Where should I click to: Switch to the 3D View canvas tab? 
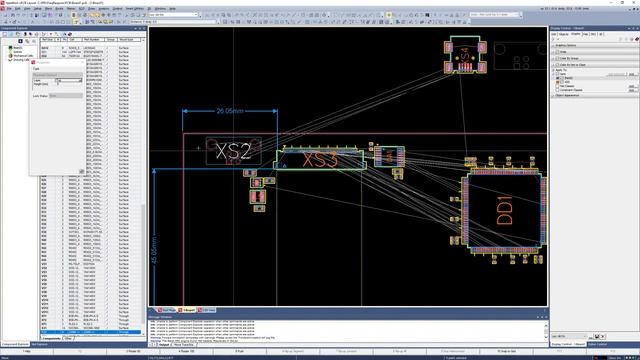coord(207,310)
